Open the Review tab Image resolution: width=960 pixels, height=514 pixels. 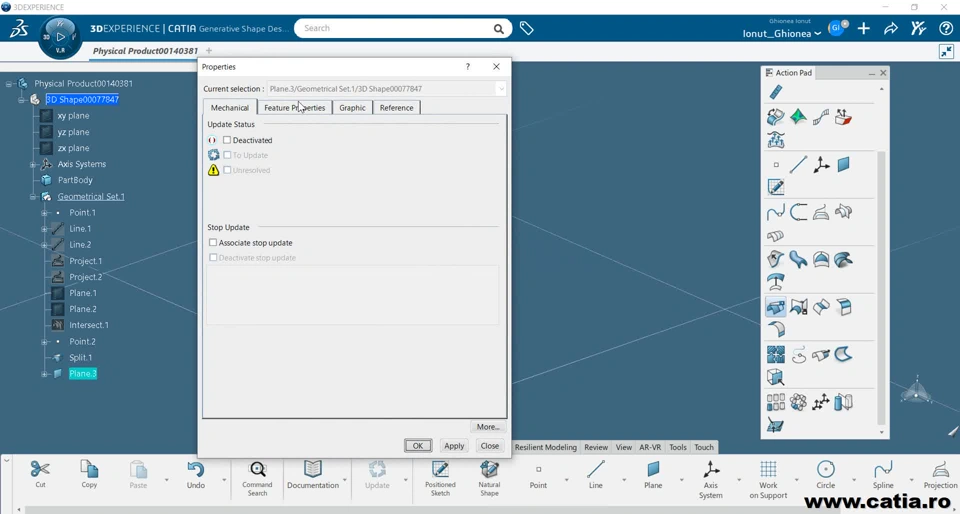click(x=596, y=447)
